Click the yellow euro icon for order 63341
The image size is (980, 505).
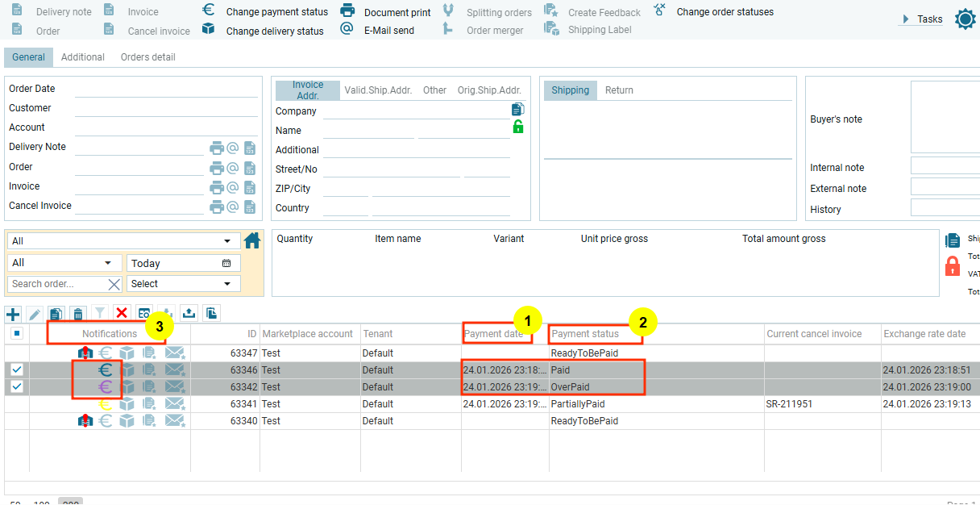[106, 404]
